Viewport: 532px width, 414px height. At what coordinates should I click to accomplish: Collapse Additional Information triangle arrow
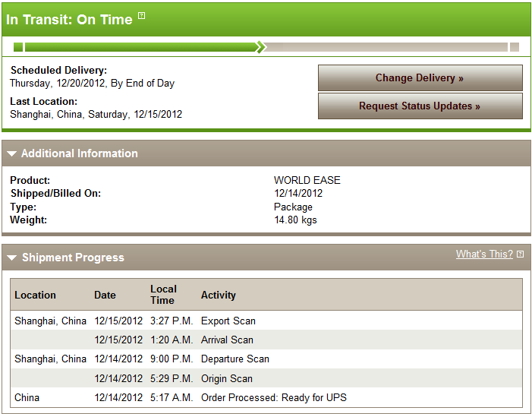coord(12,153)
